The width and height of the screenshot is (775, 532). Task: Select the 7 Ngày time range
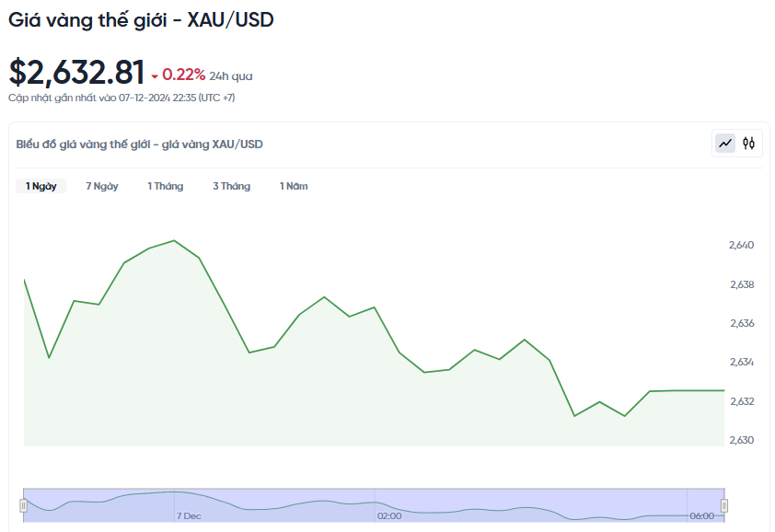(x=102, y=186)
